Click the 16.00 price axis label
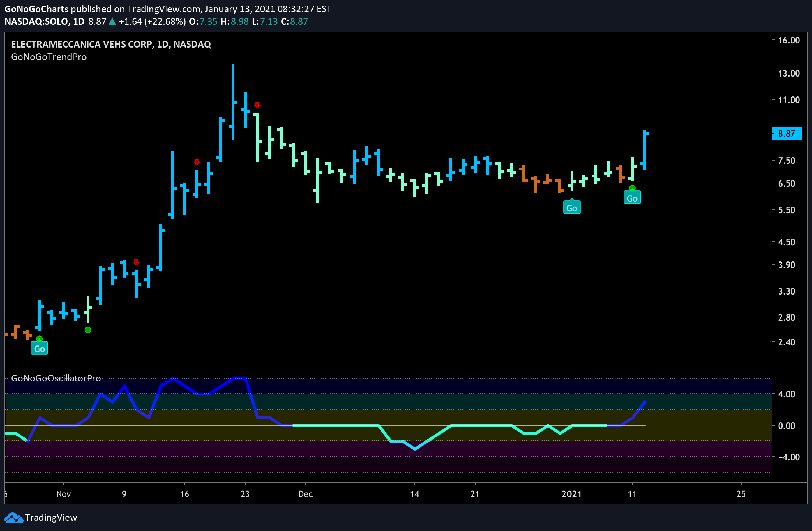The width and height of the screenshot is (812, 531). (789, 40)
